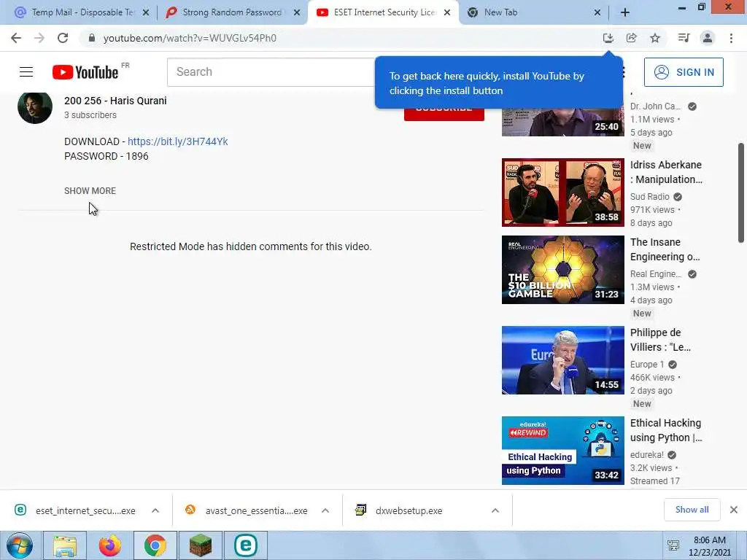Open ESET from the taskbar

pyautogui.click(x=246, y=545)
